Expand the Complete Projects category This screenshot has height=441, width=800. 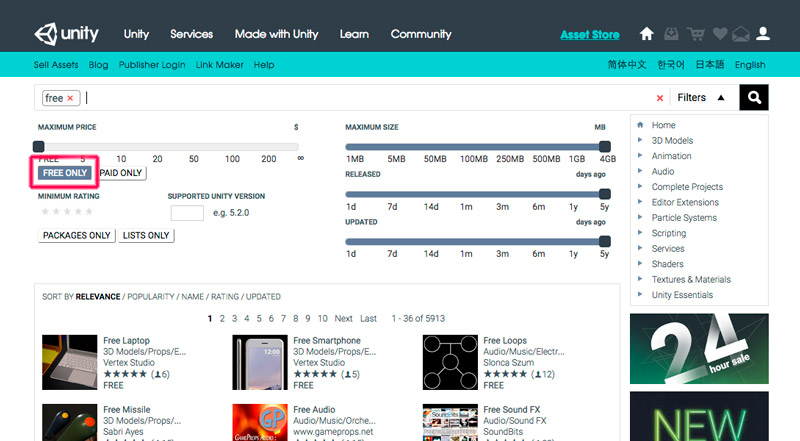click(687, 187)
